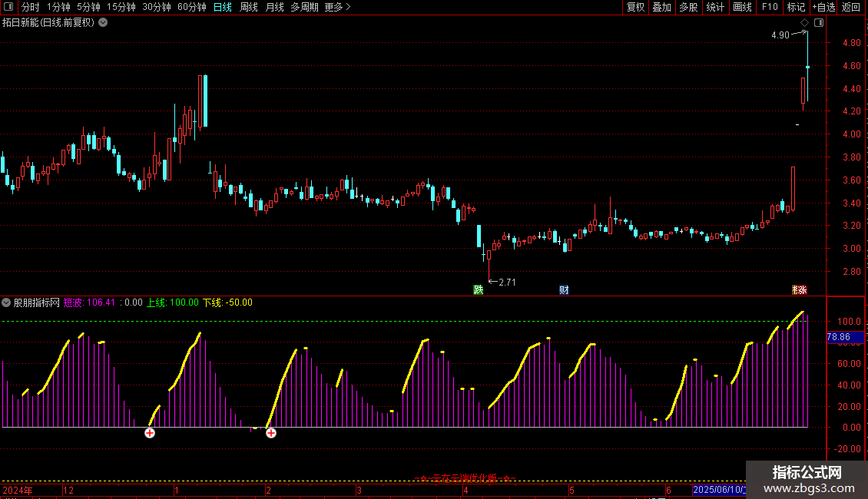Screen dimensions: 868x499
Task: Click the green 跌 event marker
Action: [479, 290]
